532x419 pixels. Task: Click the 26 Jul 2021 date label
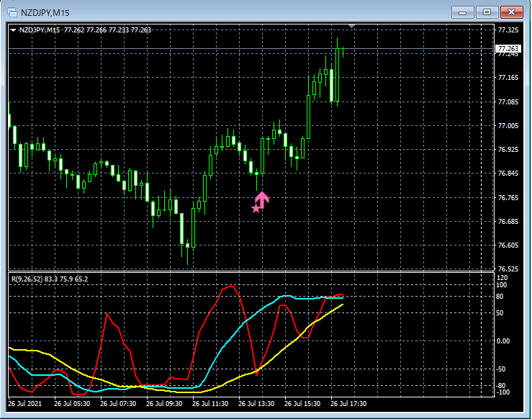pyautogui.click(x=24, y=404)
